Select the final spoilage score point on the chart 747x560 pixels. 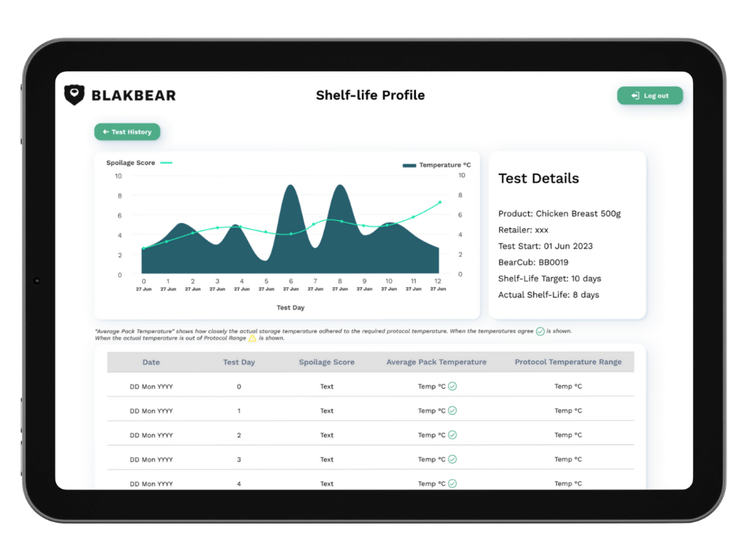(441, 202)
